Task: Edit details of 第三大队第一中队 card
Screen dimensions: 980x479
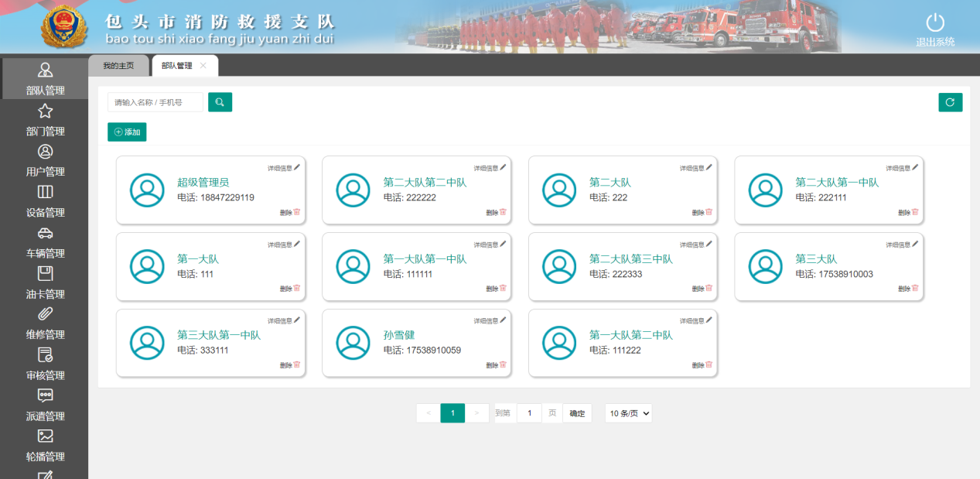Action: point(284,320)
